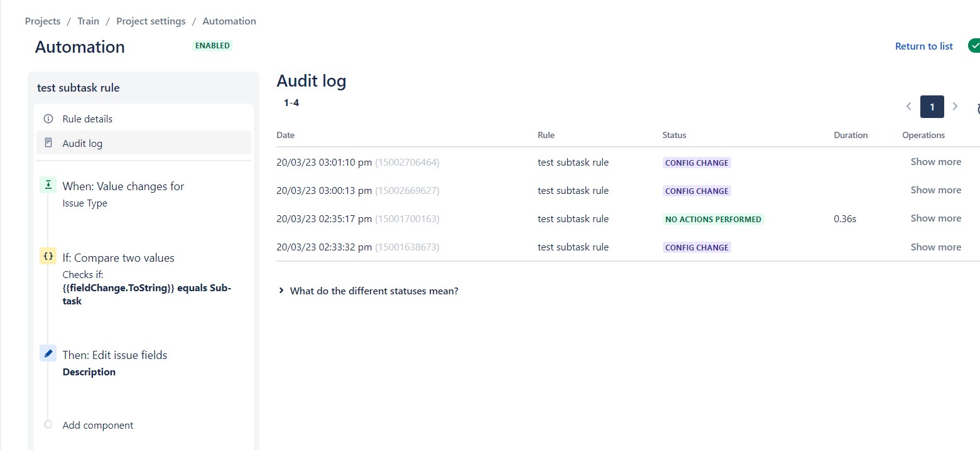Click CONFIG CHANGE badge for 03:00:13 pm

[x=697, y=191]
